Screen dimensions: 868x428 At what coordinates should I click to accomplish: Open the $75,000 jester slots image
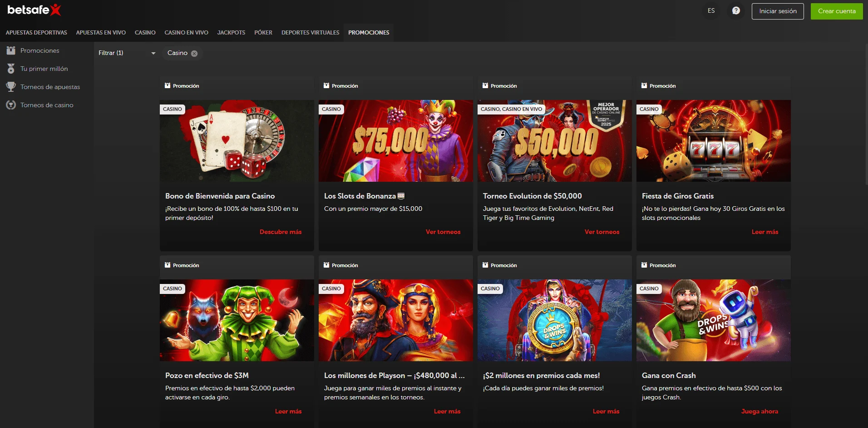pyautogui.click(x=396, y=141)
